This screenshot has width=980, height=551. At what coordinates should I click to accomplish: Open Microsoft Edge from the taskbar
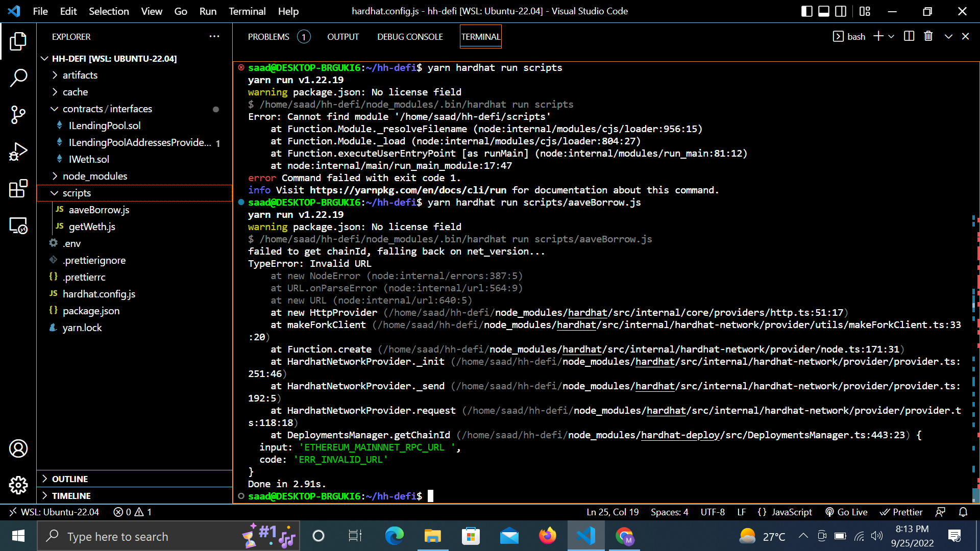[x=395, y=536]
